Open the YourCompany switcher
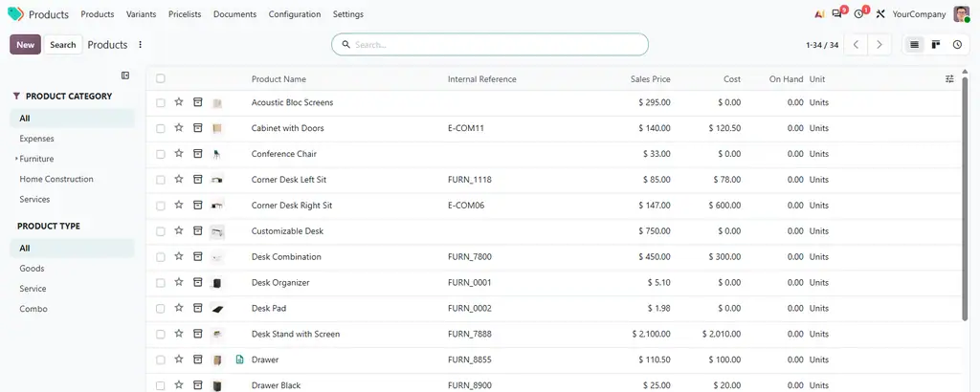 (919, 13)
